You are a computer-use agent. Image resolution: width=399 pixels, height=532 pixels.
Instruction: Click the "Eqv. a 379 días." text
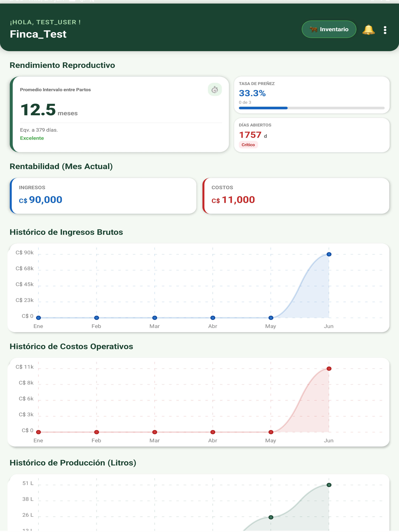pyautogui.click(x=39, y=130)
